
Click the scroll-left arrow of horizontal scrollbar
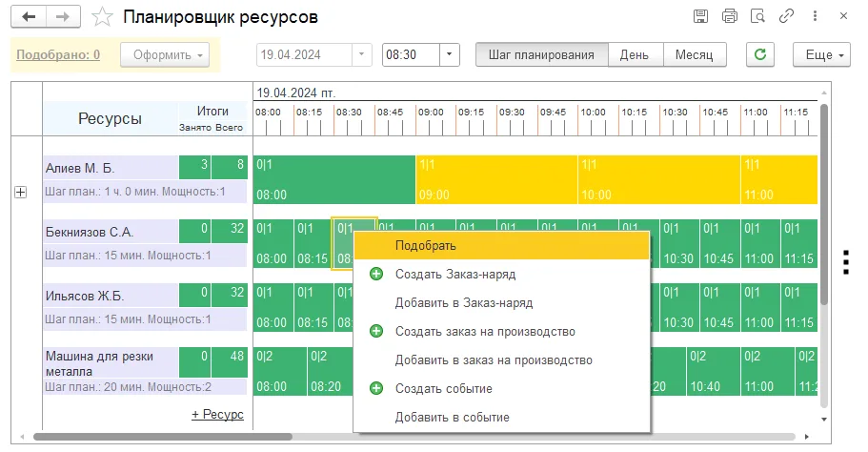pos(22,437)
